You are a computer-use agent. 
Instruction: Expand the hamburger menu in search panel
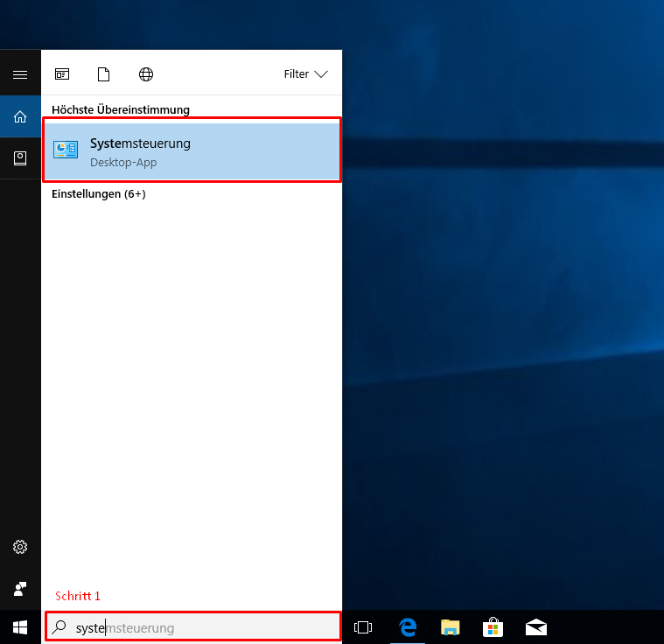click(20, 74)
